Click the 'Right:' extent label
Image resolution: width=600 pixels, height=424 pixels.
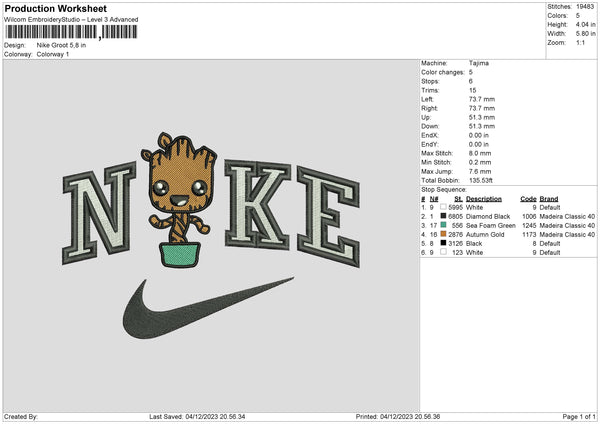click(x=429, y=108)
